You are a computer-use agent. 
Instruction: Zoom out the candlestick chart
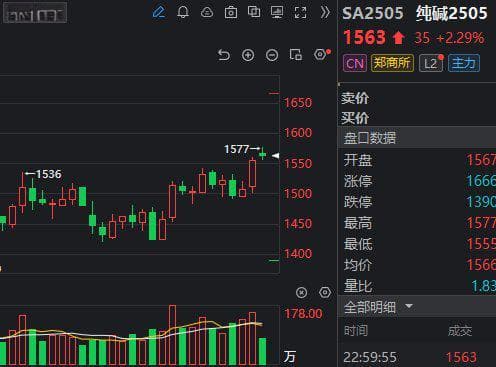(272, 55)
